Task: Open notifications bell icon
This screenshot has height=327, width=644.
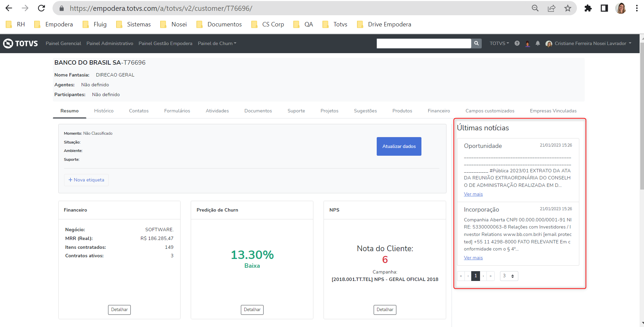Action: [x=538, y=43]
